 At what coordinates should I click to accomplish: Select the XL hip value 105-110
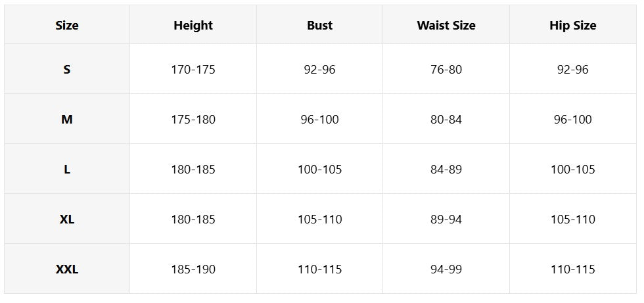click(x=572, y=220)
